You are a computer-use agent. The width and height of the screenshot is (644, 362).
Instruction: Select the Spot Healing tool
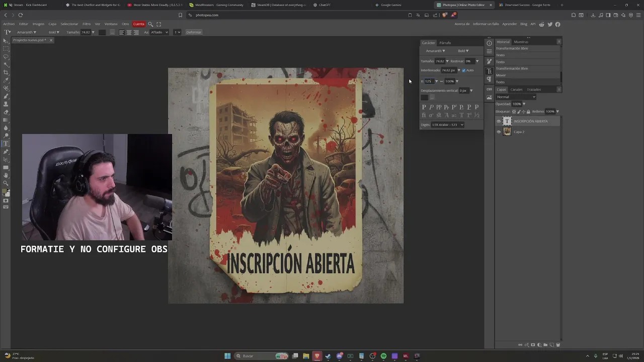tap(6, 88)
